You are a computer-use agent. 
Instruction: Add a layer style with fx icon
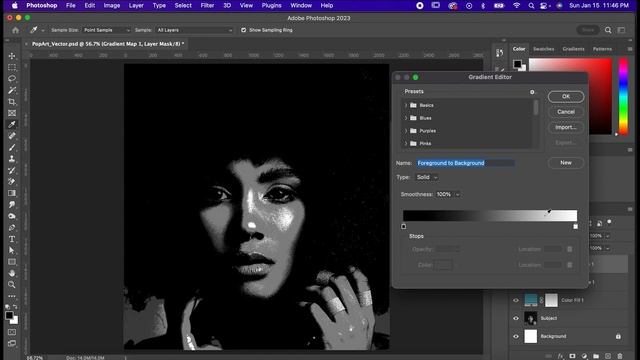(560, 356)
